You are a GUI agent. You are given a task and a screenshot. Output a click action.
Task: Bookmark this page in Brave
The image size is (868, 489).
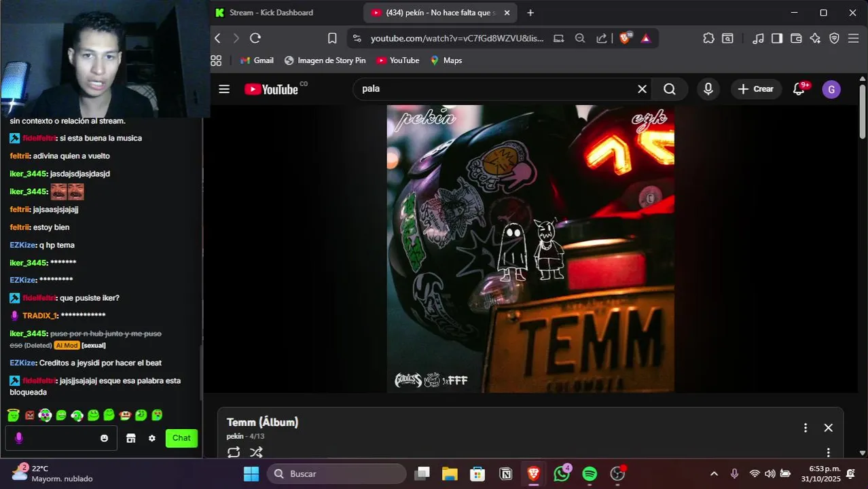(x=332, y=38)
